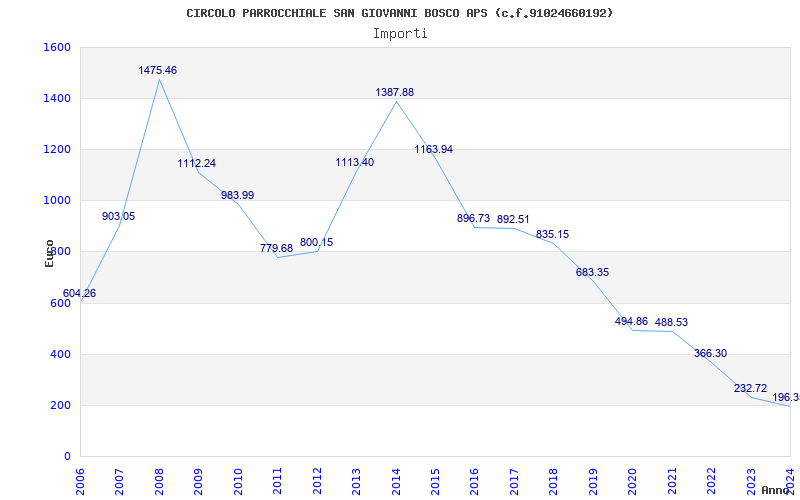Select the year 2008 on x-axis
Image resolution: width=800 pixels, height=500 pixels.
(159, 481)
